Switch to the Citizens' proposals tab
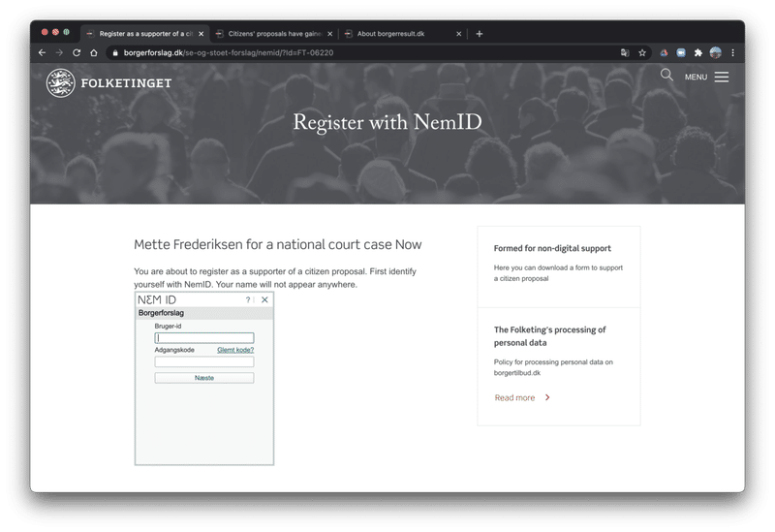The image size is (775, 532). [274, 34]
